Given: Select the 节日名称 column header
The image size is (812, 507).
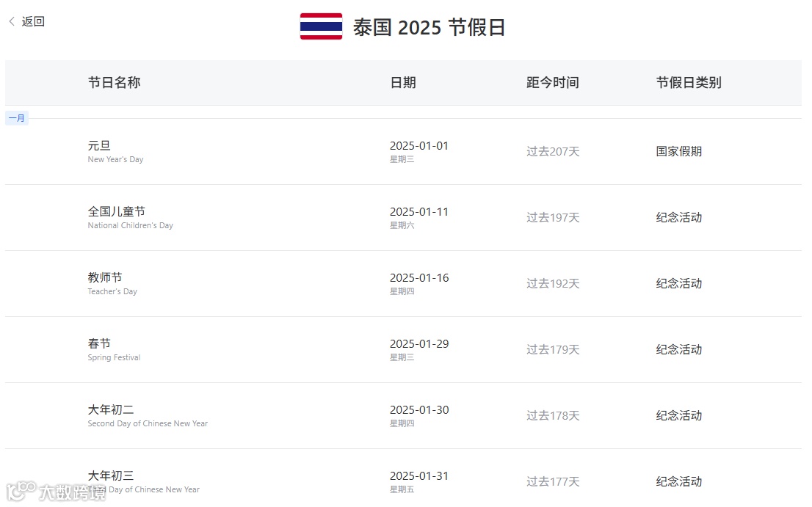Looking at the screenshot, I should [x=114, y=82].
